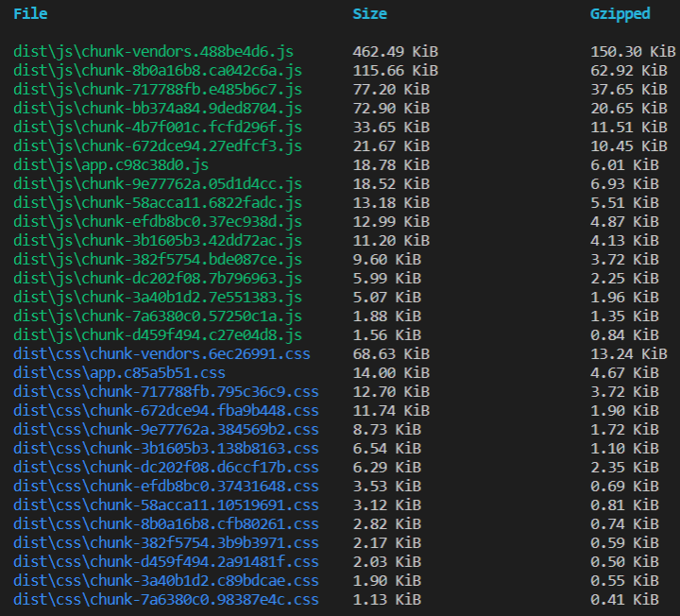Click the 18.78 KiB size value
The image size is (680, 616).
coord(391,164)
